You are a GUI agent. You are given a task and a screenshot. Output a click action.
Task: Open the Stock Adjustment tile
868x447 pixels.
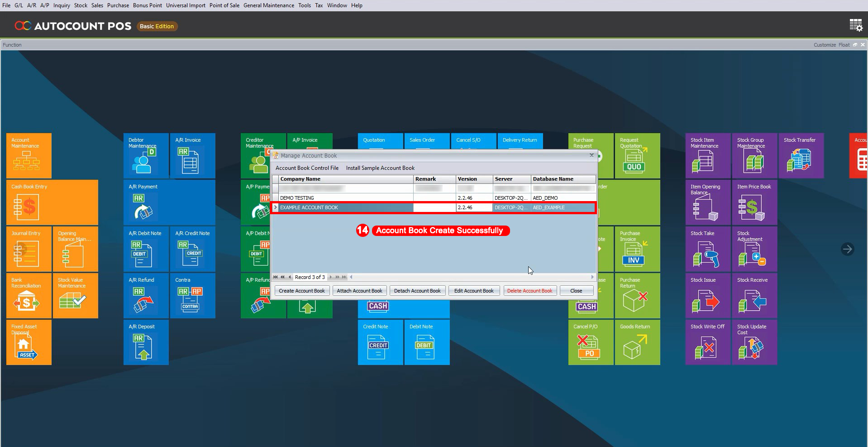[755, 249]
